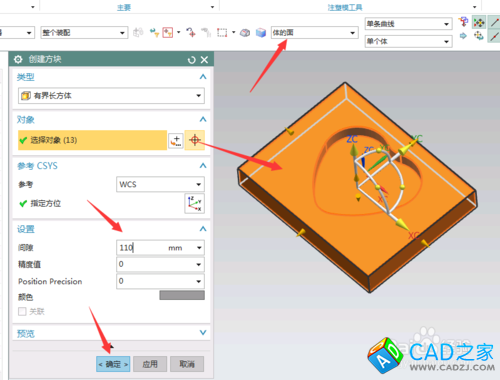
Task: Open the settings gear of 创建方块 dialog
Action: pyautogui.click(x=18, y=60)
